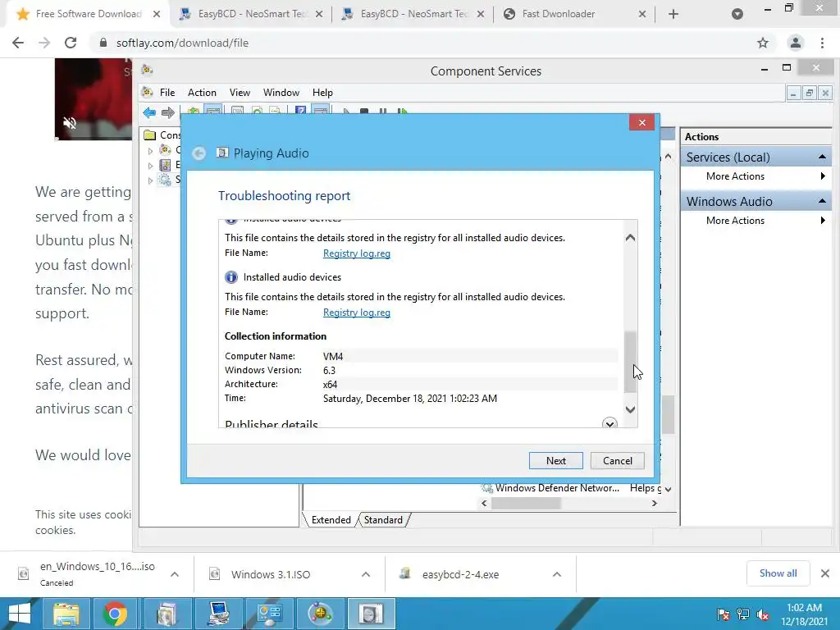Open the Window menu
Screen dimensions: 840x630
tap(281, 93)
